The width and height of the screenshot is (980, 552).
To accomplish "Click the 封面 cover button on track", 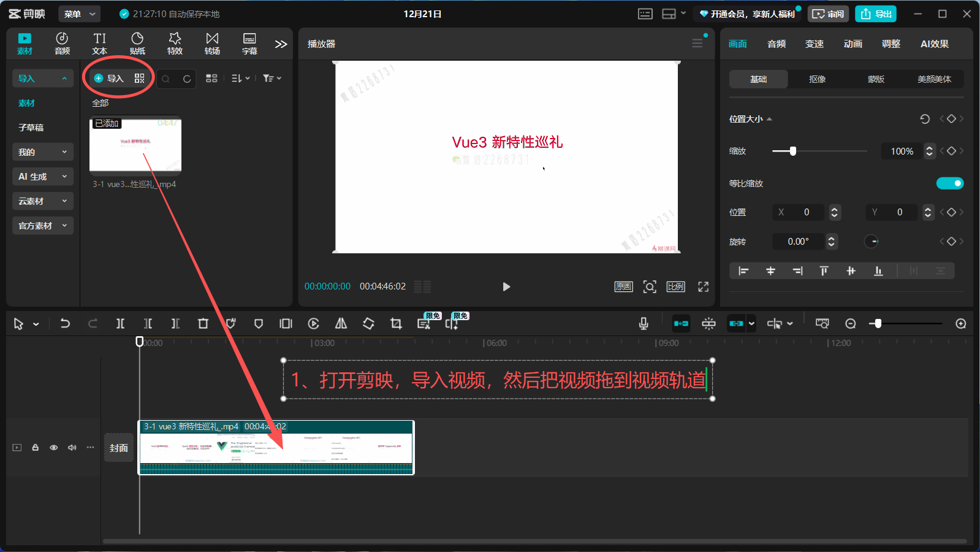I will [119, 448].
